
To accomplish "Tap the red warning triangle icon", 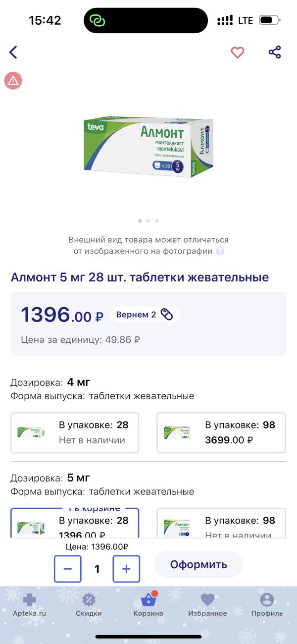I will click(x=13, y=80).
